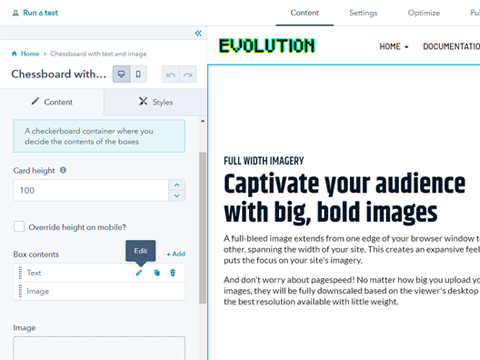Expand the HOME menu dropdown

click(x=394, y=46)
